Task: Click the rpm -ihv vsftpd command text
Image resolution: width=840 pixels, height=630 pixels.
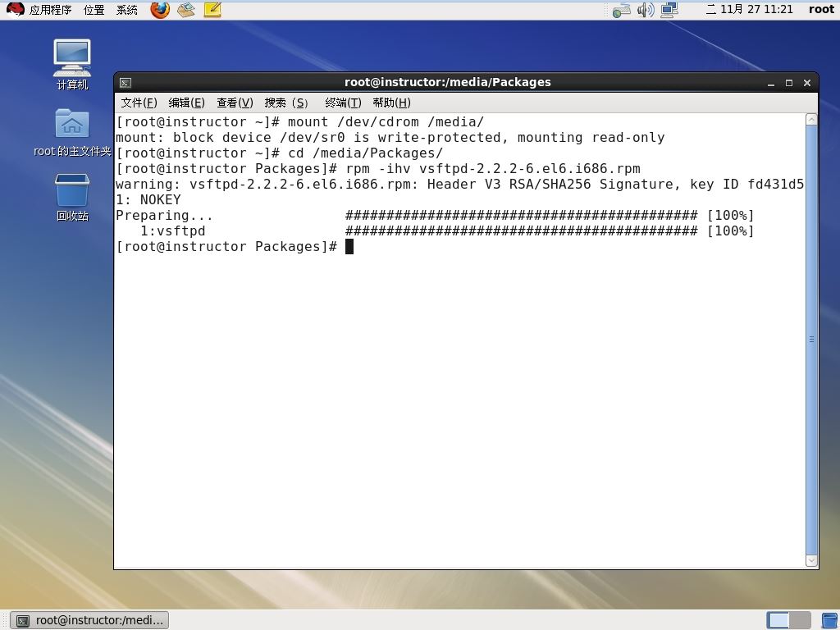Action: tap(493, 169)
